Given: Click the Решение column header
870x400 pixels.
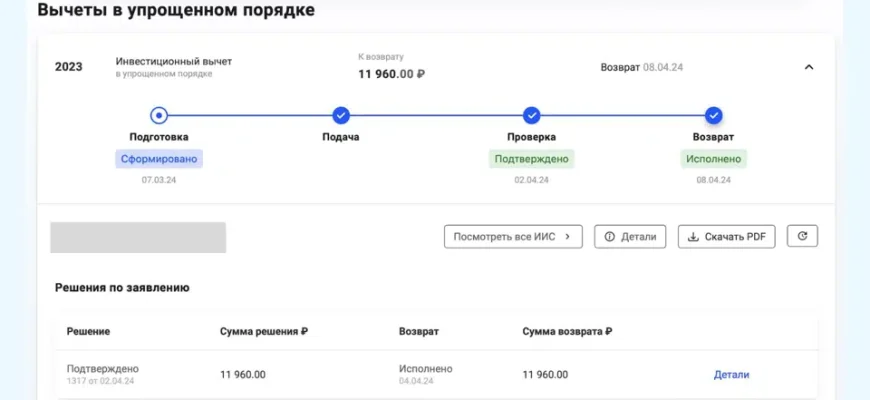Looking at the screenshot, I should tap(88, 331).
